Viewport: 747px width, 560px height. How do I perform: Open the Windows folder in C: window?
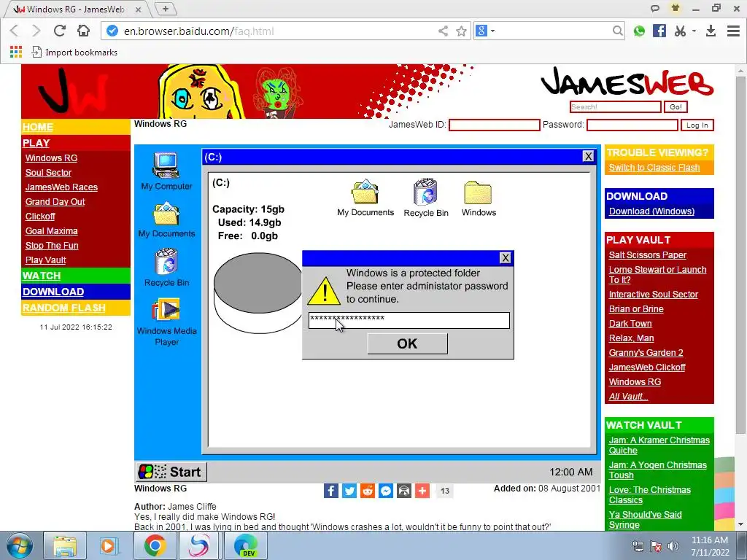[479, 198]
